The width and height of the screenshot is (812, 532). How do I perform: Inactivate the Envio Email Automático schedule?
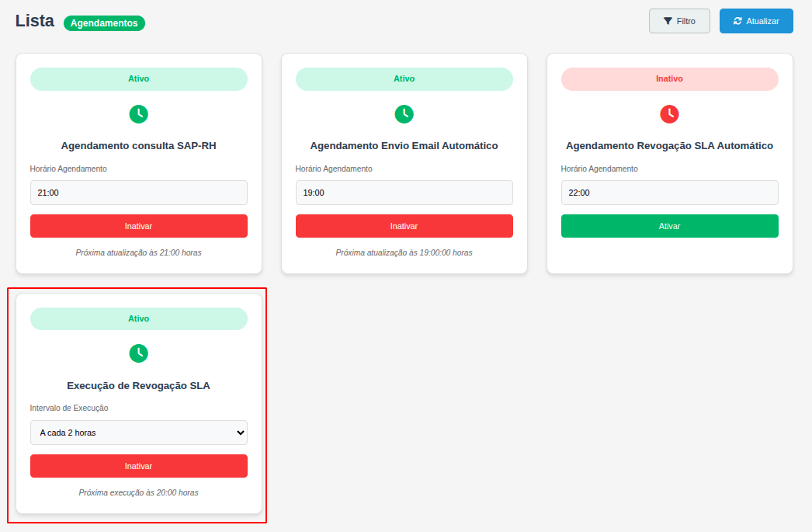click(404, 226)
